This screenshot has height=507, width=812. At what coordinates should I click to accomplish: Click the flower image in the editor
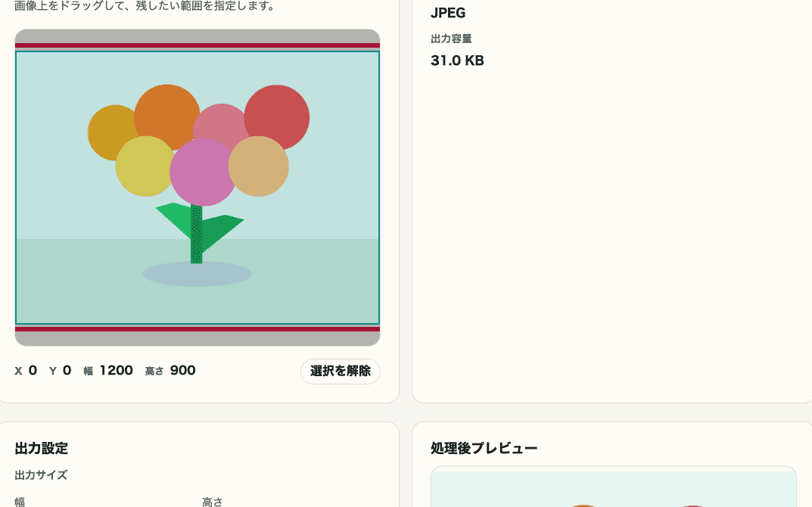tap(197, 166)
